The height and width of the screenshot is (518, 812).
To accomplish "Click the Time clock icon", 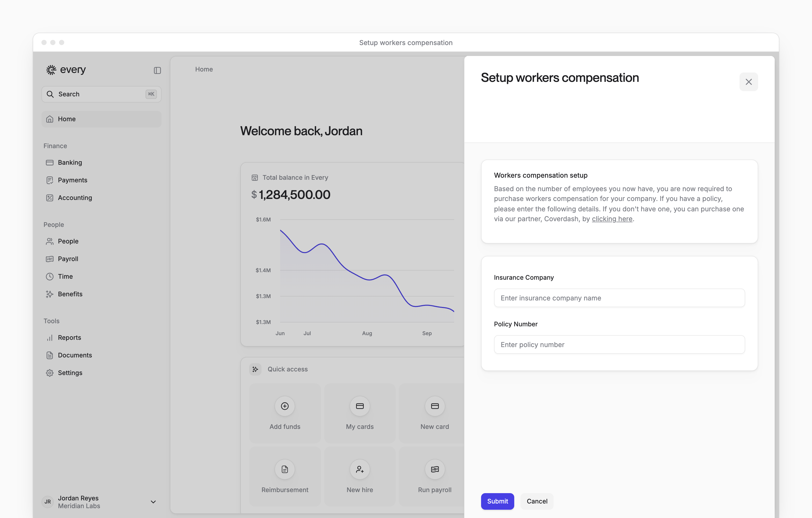I will pos(49,277).
